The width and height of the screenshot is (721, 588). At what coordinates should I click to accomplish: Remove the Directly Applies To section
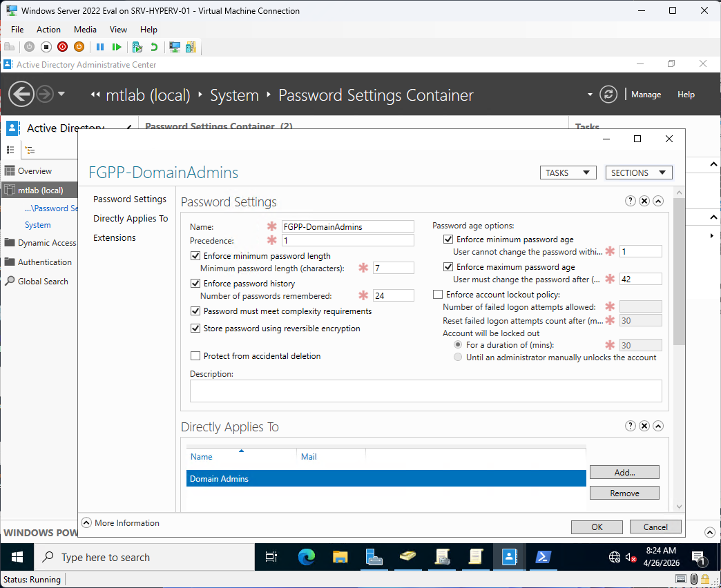click(x=644, y=427)
